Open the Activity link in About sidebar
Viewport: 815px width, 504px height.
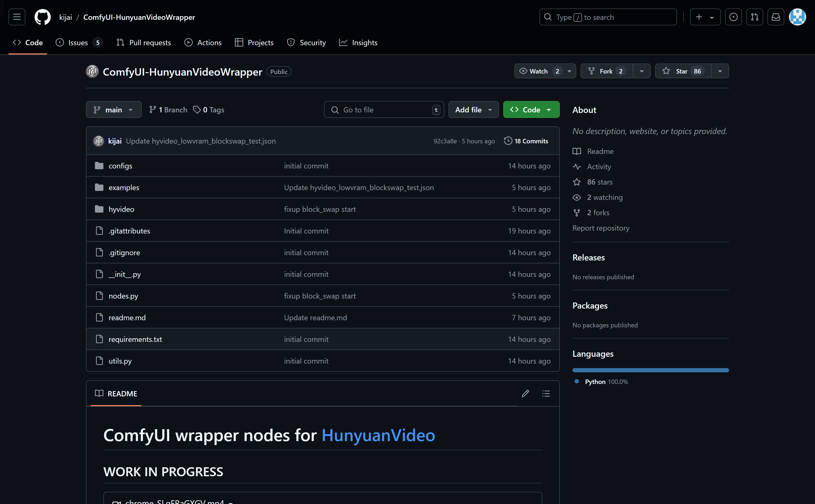(x=592, y=166)
